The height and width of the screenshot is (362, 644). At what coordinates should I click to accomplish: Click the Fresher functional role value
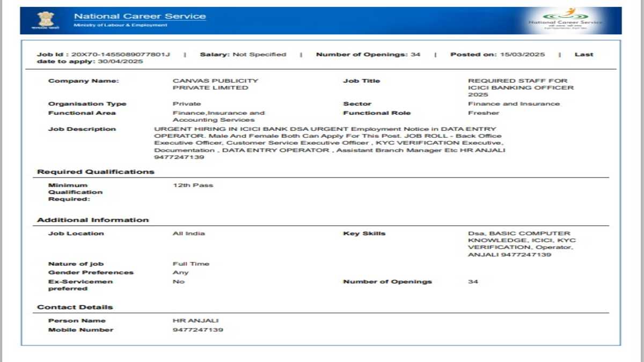(x=483, y=113)
